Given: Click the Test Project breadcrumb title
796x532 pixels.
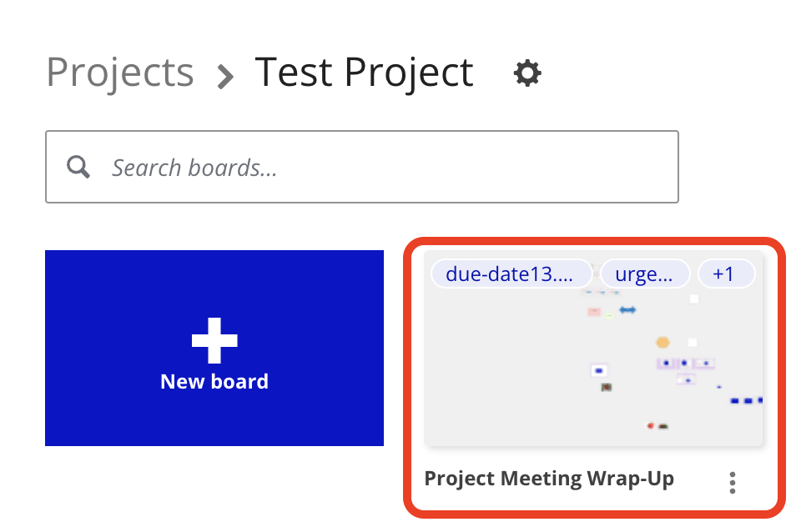Looking at the screenshot, I should pyautogui.click(x=364, y=73).
